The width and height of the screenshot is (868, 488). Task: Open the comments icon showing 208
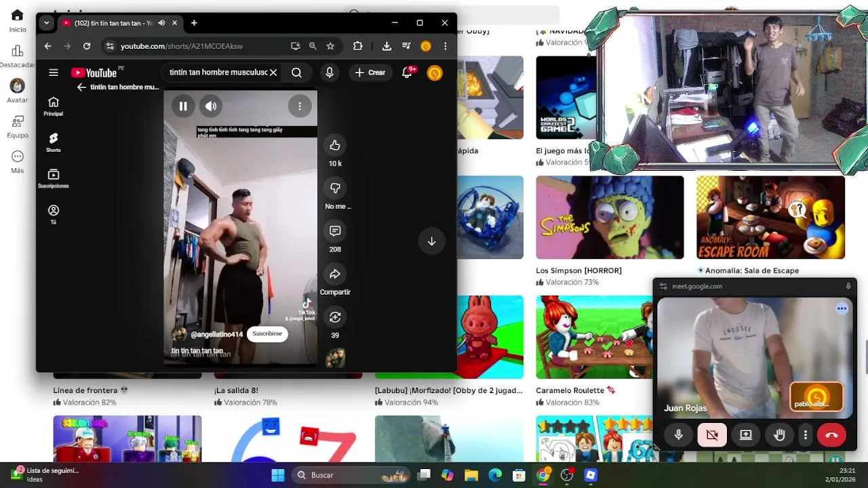[x=335, y=231]
